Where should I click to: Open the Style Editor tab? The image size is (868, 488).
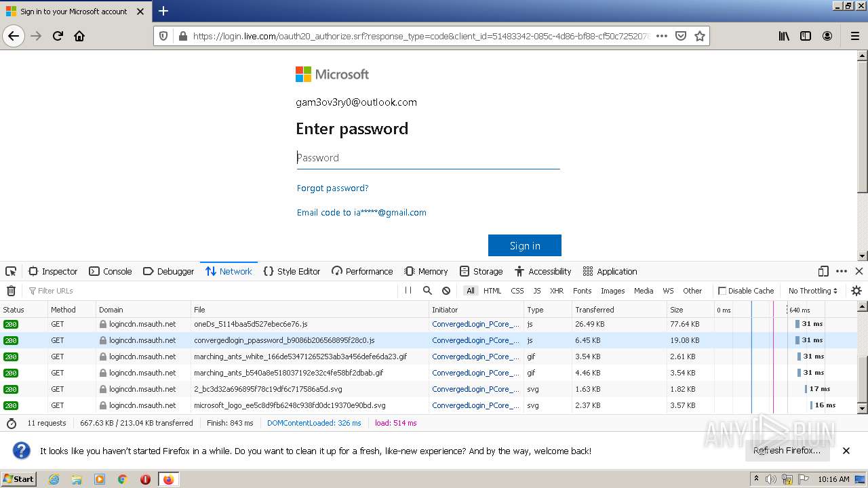292,271
